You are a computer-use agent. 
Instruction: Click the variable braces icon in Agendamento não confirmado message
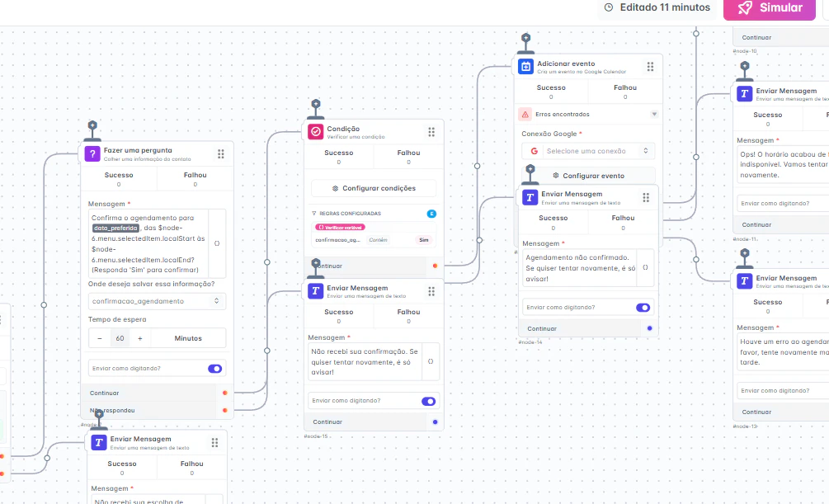point(645,267)
